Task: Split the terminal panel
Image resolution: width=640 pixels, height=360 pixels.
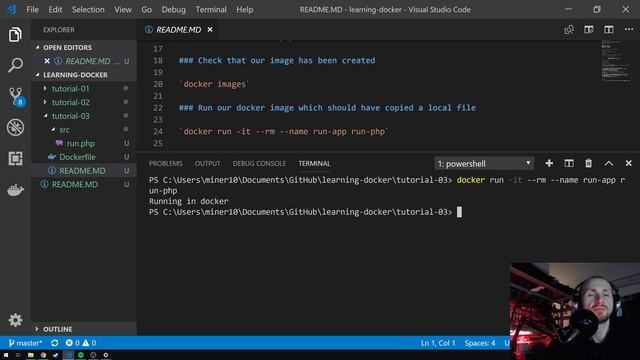Action: tap(569, 164)
